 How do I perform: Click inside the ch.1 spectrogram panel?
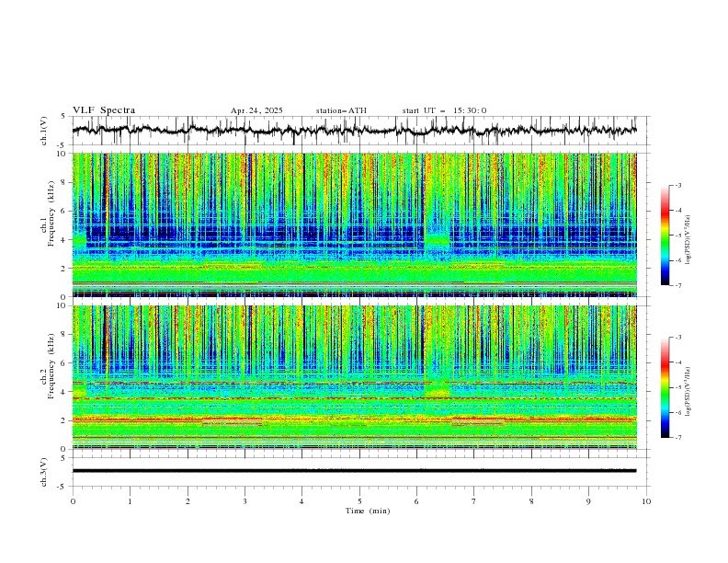[354, 224]
